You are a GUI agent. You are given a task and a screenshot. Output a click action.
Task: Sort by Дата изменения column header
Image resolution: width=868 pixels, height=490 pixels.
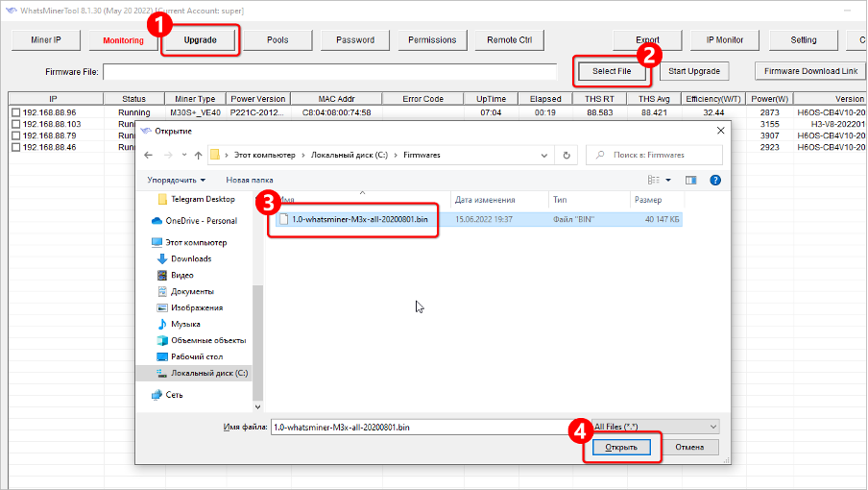click(x=500, y=200)
